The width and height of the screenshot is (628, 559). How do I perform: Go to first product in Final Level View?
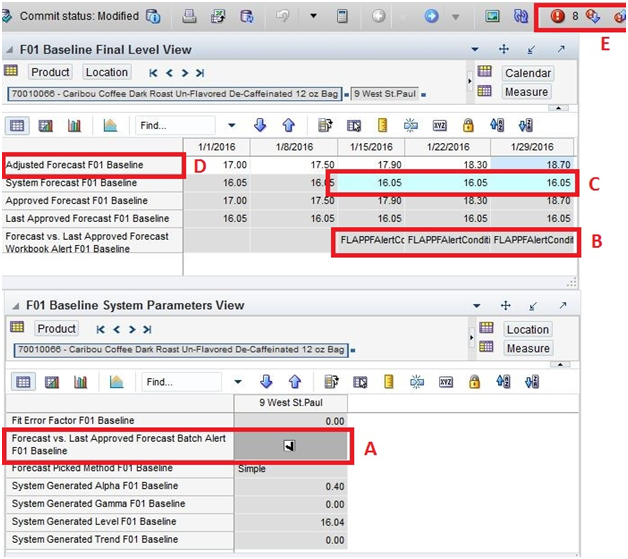(153, 73)
